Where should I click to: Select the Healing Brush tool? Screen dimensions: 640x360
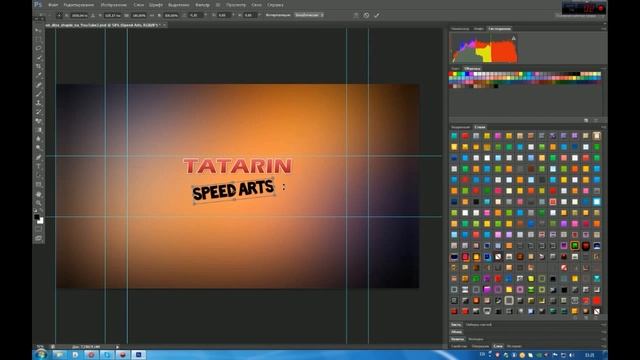[38, 85]
